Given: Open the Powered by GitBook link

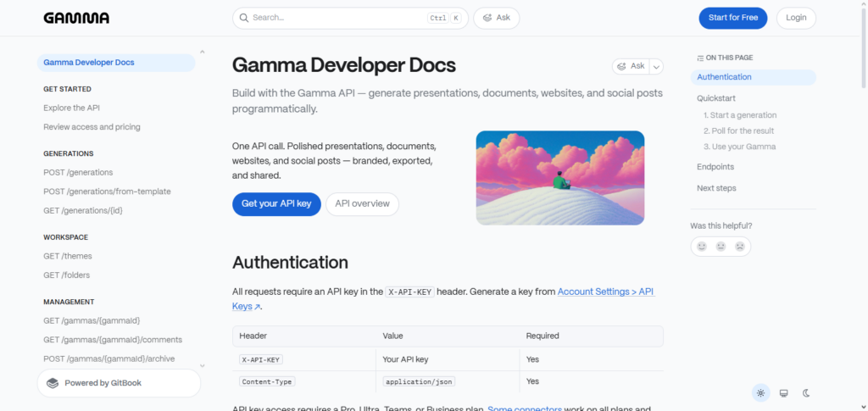Looking at the screenshot, I should click(119, 383).
